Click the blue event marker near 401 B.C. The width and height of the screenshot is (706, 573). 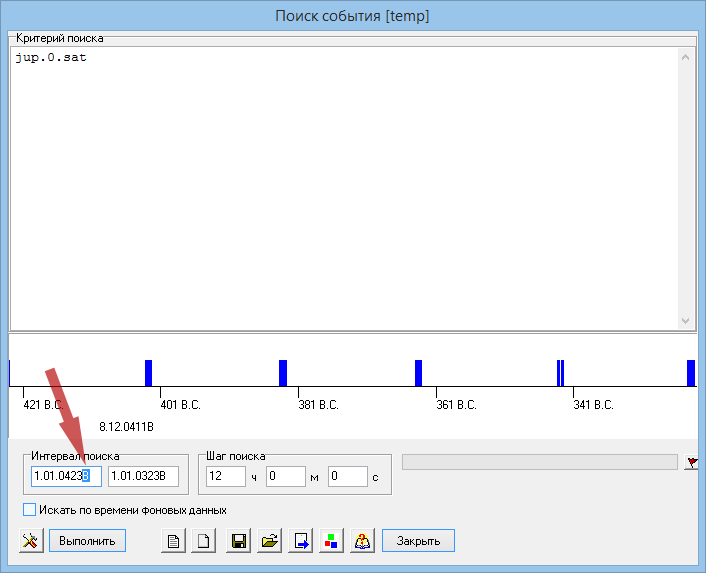(148, 373)
